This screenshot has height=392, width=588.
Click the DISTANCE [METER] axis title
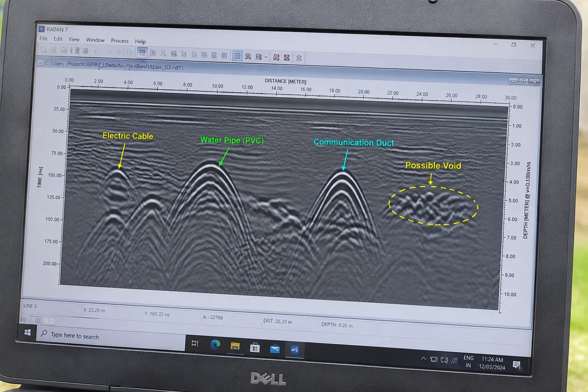click(286, 82)
